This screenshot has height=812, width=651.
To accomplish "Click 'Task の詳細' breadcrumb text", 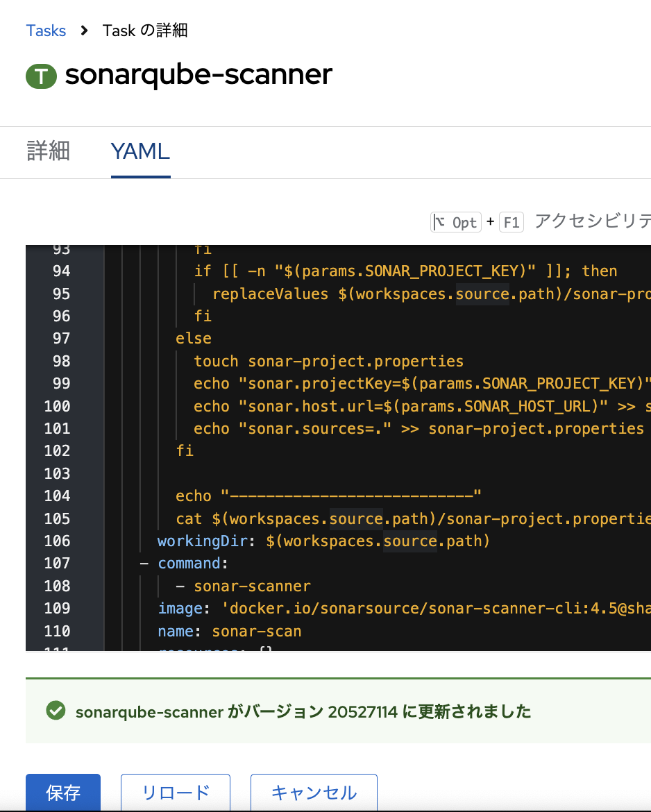I will [145, 31].
